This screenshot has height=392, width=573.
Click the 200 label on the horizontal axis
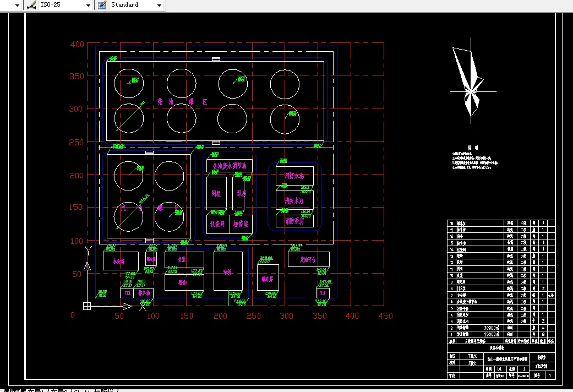(x=220, y=316)
